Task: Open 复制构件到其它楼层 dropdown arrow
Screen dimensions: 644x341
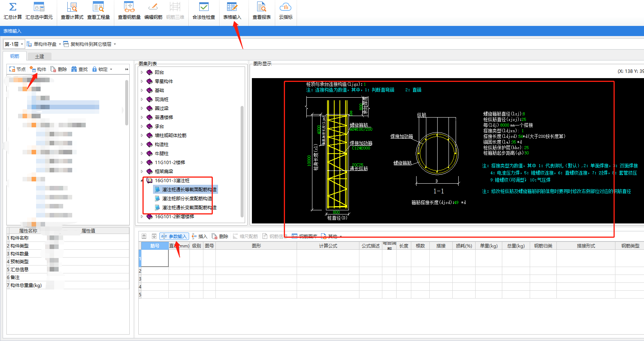Action: tap(115, 44)
